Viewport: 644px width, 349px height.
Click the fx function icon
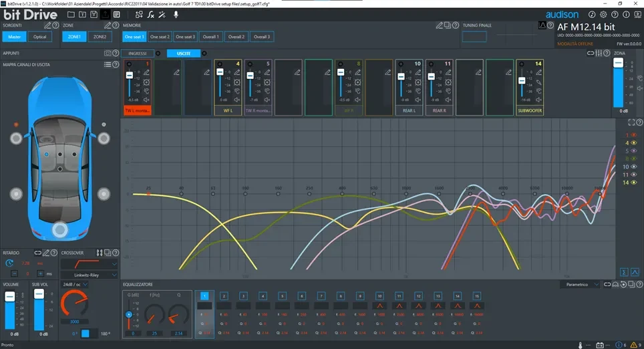tap(151, 15)
